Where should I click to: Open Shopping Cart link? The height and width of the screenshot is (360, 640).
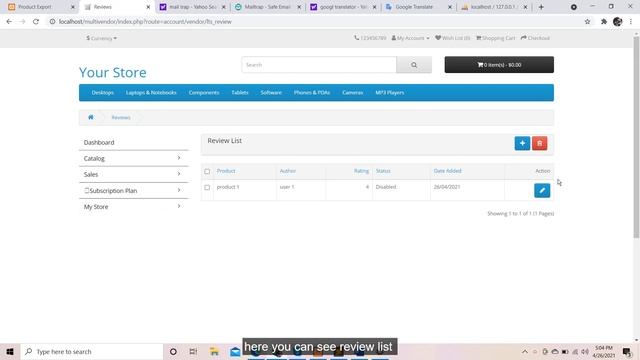(x=496, y=38)
